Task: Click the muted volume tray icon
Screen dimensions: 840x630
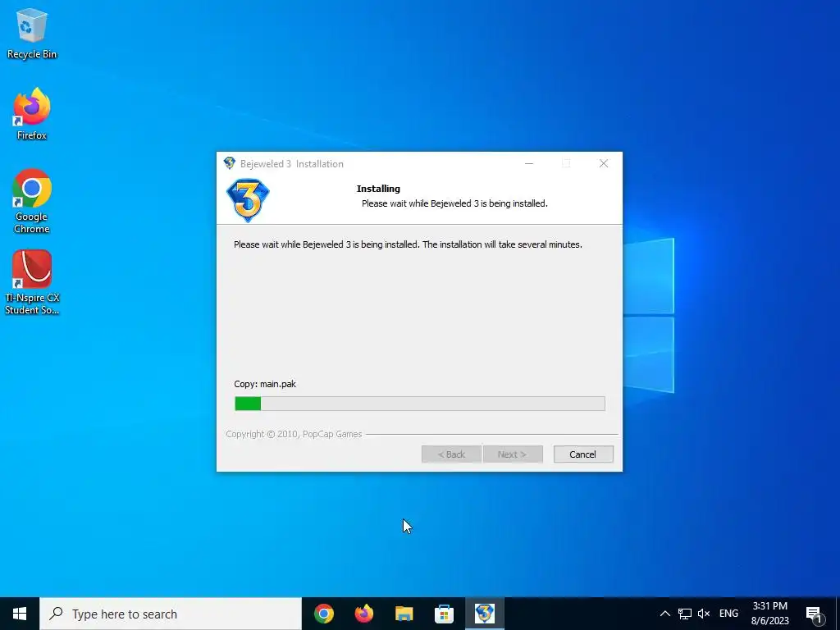Action: point(704,614)
